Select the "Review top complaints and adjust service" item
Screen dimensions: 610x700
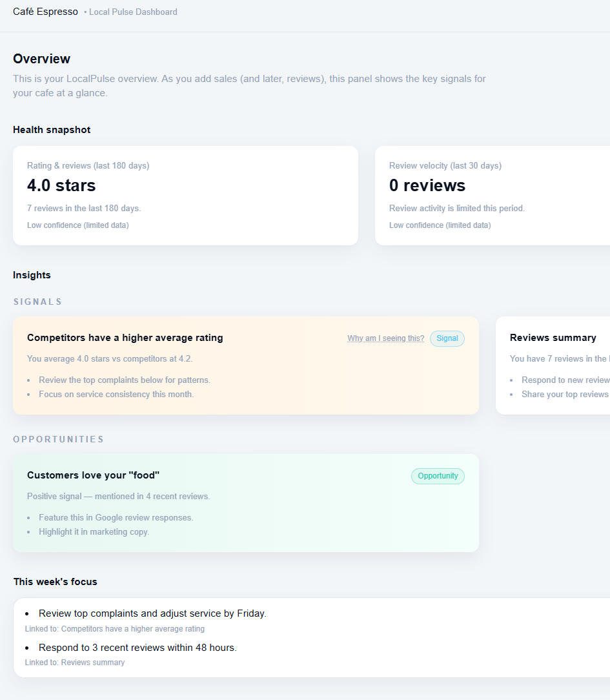coord(152,613)
